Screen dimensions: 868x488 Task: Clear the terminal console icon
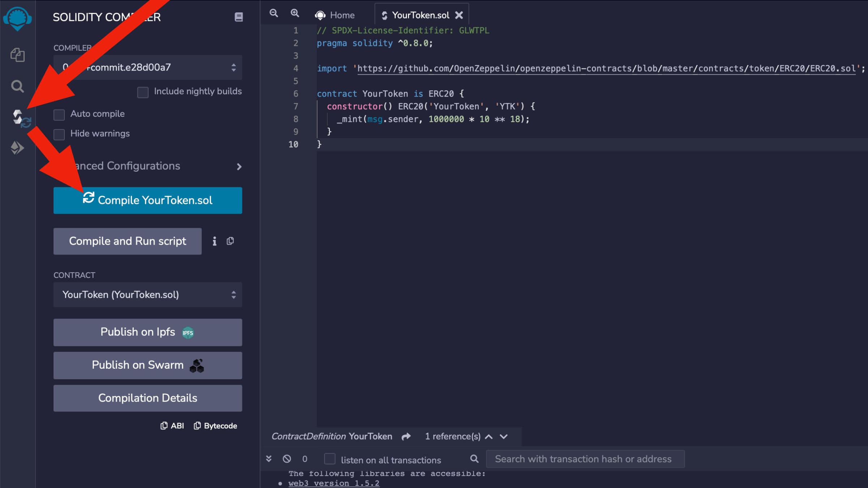pyautogui.click(x=287, y=459)
